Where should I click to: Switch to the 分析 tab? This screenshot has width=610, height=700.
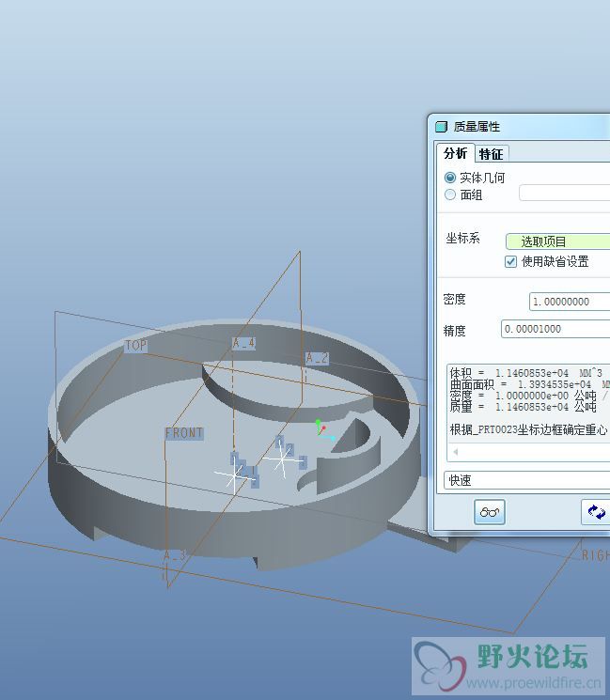(x=455, y=153)
